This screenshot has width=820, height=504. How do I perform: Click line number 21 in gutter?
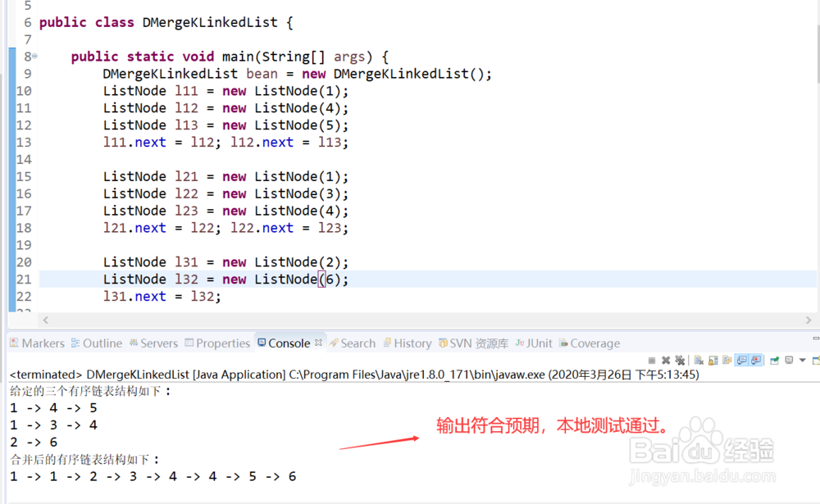pyautogui.click(x=24, y=279)
